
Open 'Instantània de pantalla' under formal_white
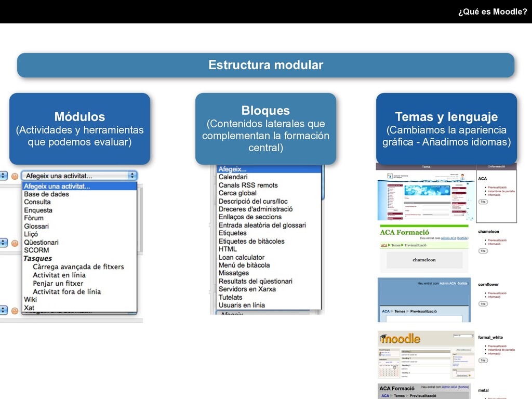click(x=501, y=350)
